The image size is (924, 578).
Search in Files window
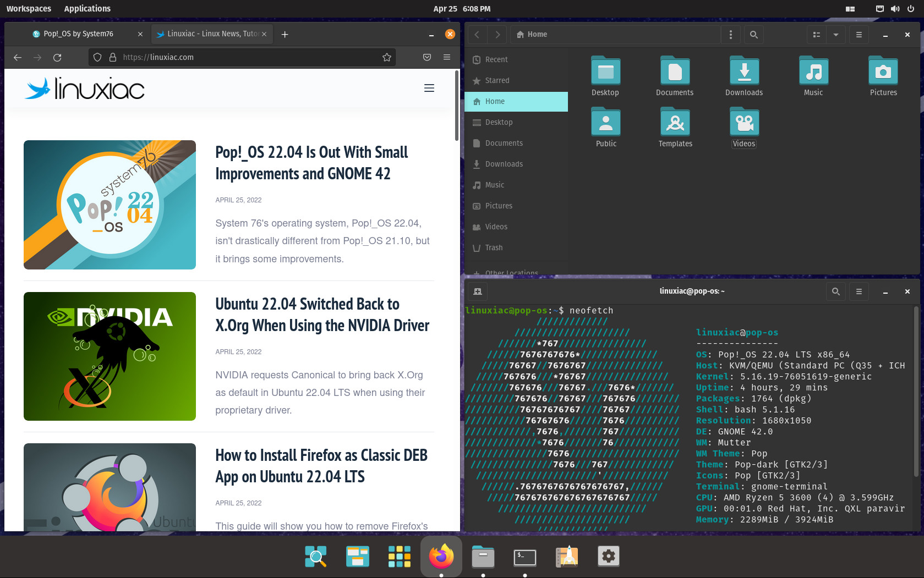(x=754, y=35)
